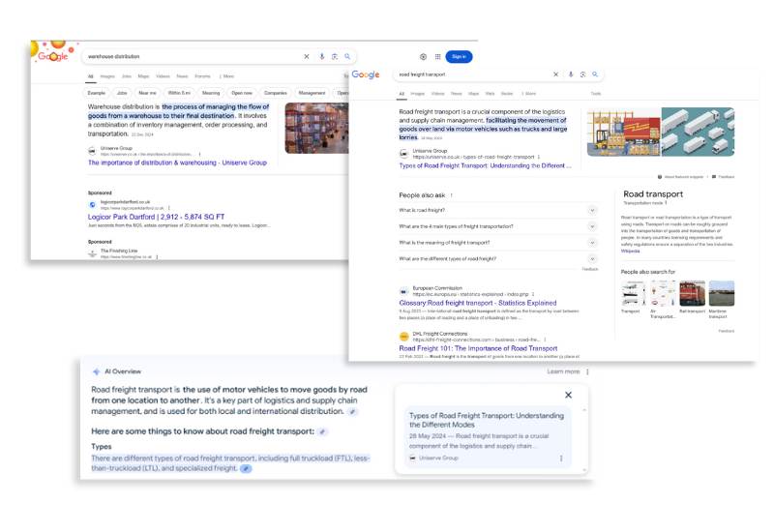Open three-dot menu on Uniserve source card

point(561,458)
